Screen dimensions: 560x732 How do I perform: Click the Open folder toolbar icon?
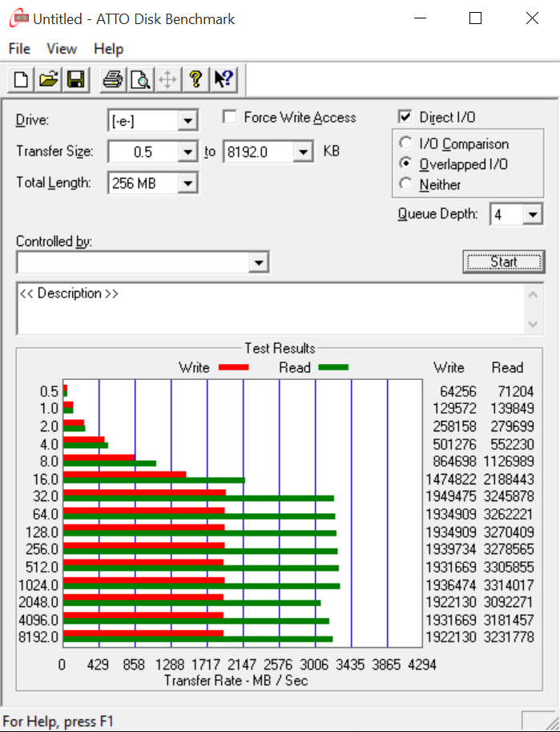pos(49,79)
